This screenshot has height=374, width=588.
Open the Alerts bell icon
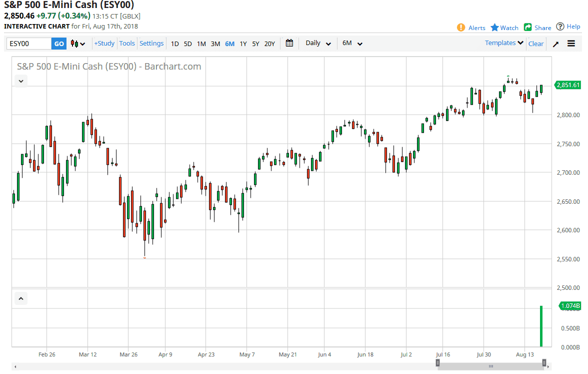[x=461, y=28]
